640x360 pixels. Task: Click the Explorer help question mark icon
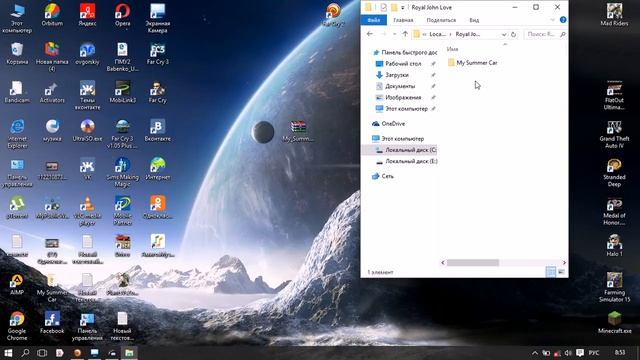coord(563,20)
